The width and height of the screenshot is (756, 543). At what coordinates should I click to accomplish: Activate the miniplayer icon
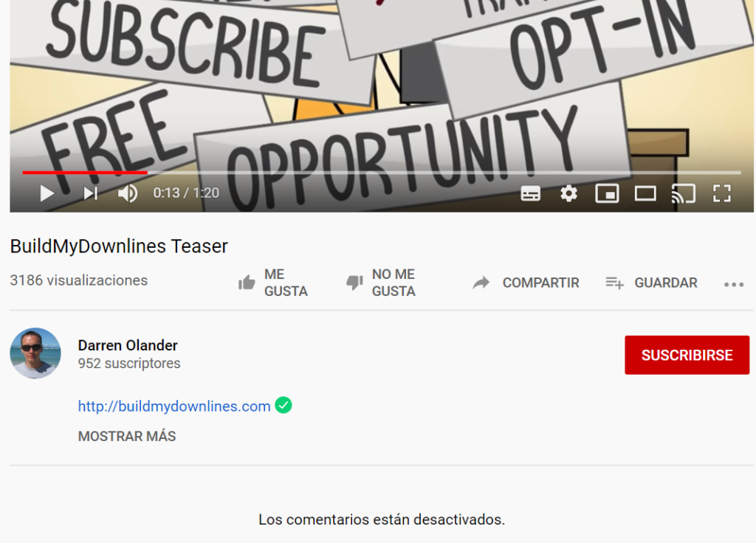607,194
